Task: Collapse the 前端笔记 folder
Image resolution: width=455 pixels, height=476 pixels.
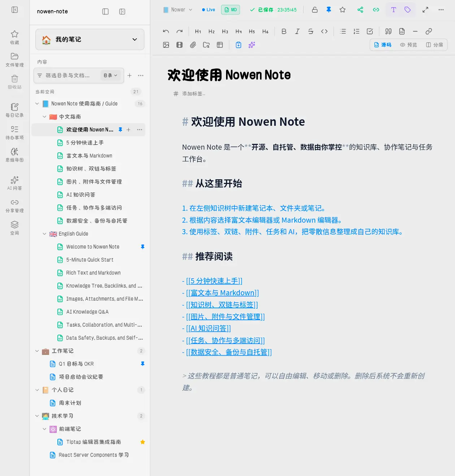Action: pyautogui.click(x=44, y=429)
